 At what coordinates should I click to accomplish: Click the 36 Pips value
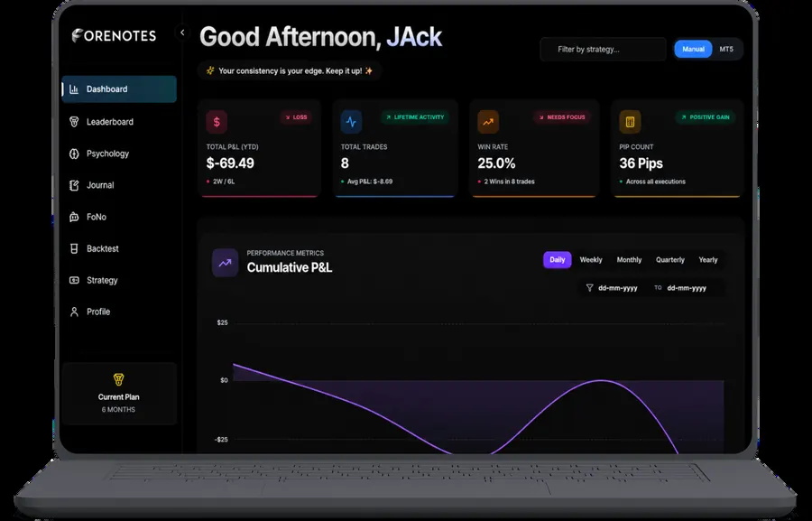(641, 163)
